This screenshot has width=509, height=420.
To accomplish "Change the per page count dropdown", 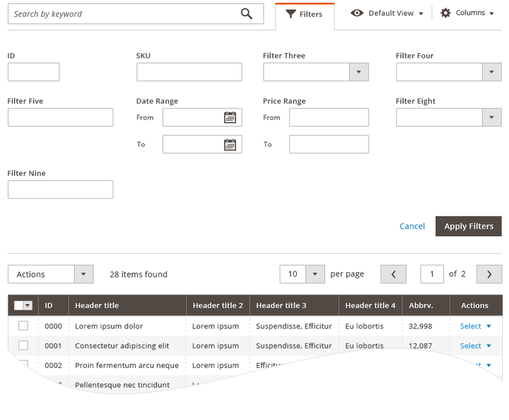I will pos(315,274).
